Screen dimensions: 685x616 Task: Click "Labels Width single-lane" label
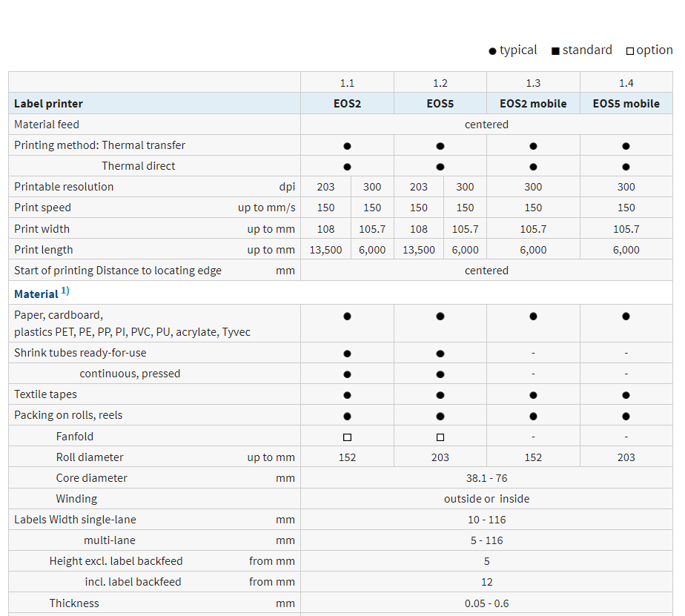point(75,520)
